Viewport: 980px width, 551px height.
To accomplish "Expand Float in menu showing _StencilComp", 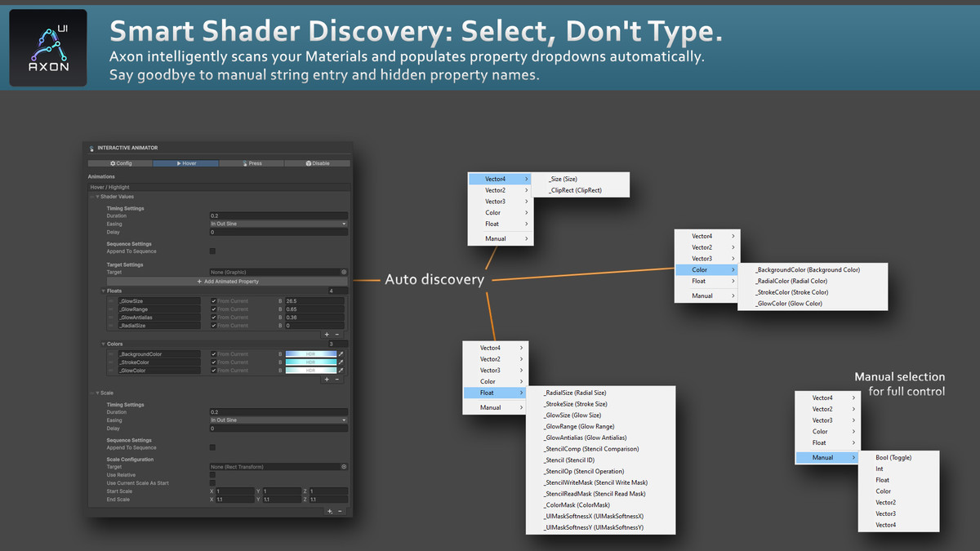I will point(493,393).
